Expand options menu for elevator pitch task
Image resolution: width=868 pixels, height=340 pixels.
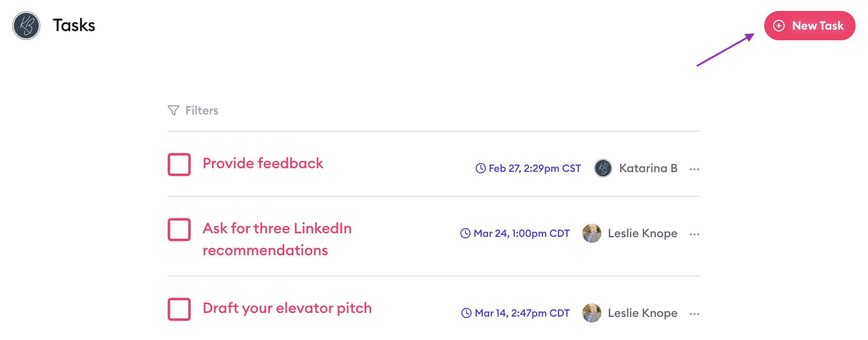694,314
